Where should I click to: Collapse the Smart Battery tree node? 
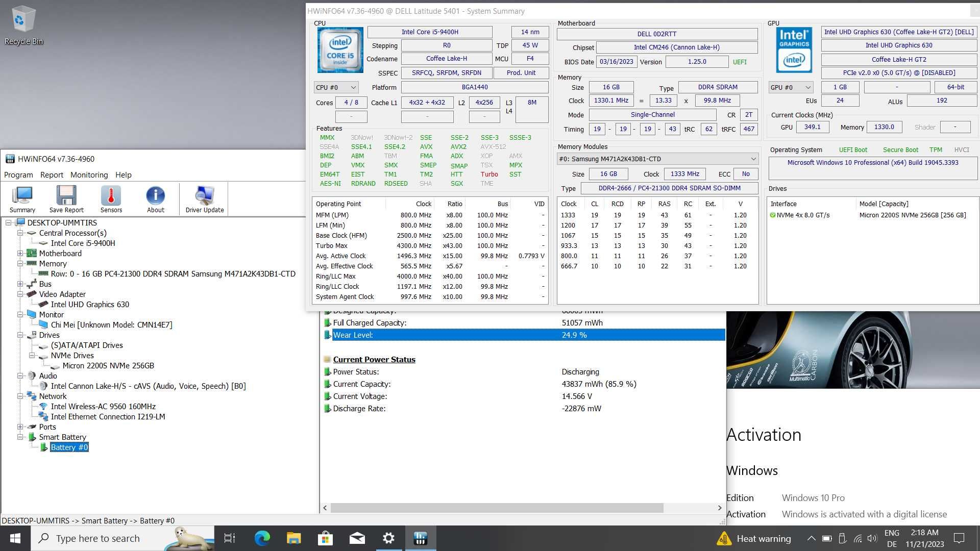[20, 437]
